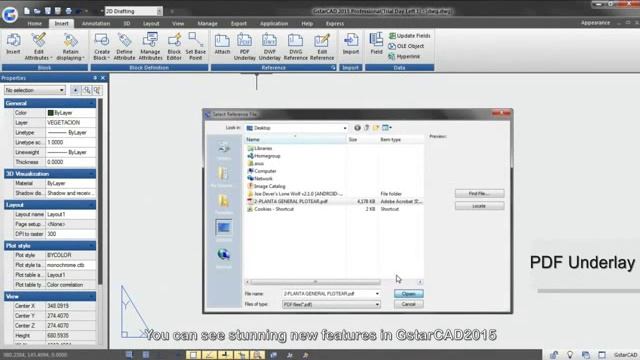Click the Up One Level icon in dialog
640x360 pixels.
click(367, 128)
